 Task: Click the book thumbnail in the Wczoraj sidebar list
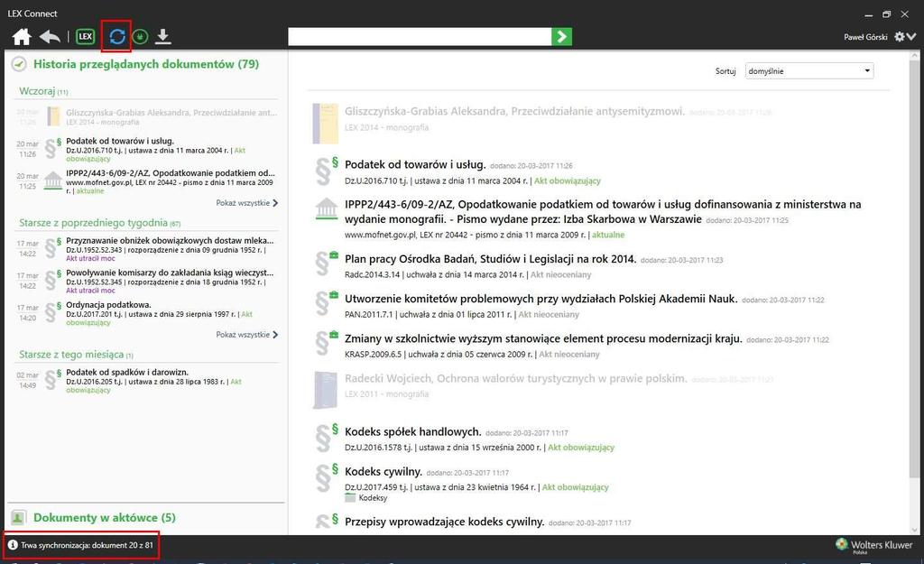53,116
